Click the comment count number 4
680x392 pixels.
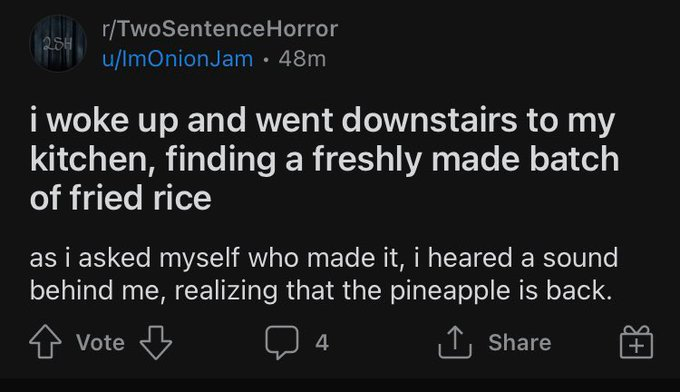(x=322, y=343)
